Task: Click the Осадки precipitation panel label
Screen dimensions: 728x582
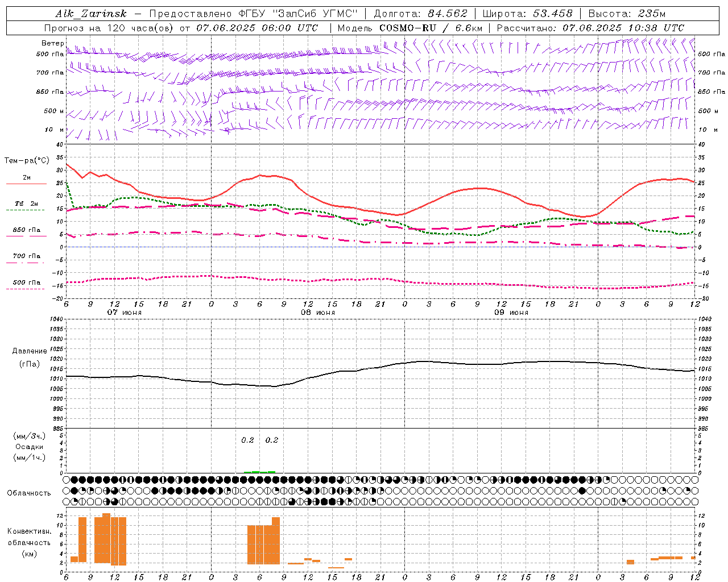Action: click(29, 447)
